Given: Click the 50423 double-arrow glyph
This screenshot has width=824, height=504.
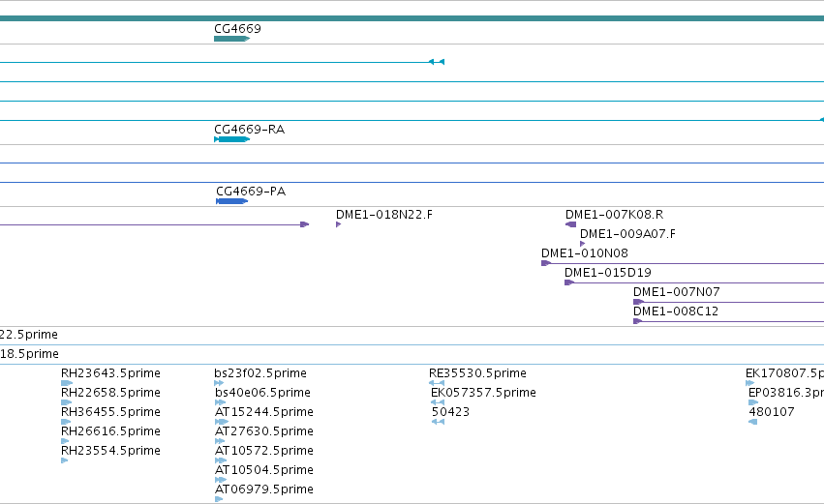Looking at the screenshot, I should tap(439, 422).
